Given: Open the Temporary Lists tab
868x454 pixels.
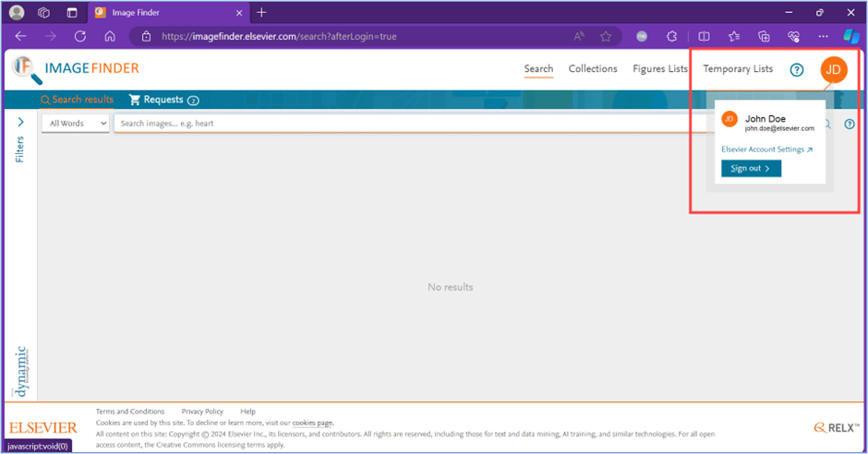Looking at the screenshot, I should (738, 68).
